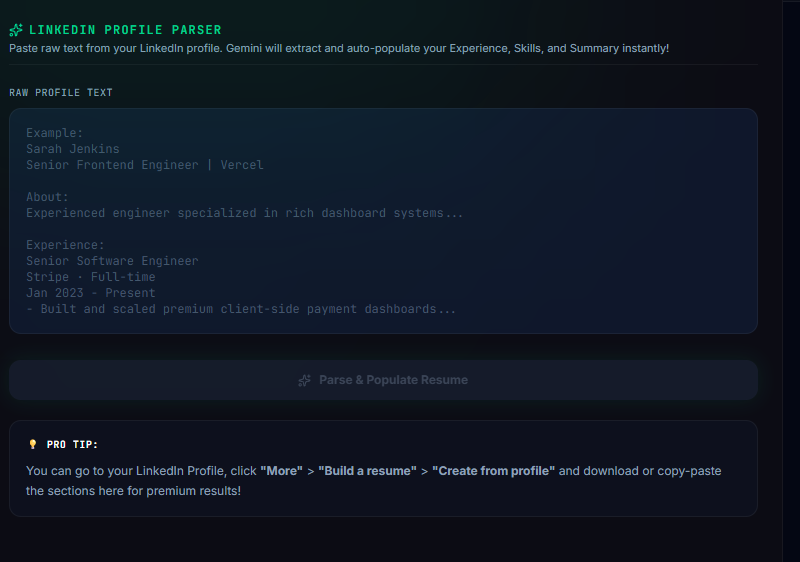
Task: Click the description mentioning Gemini auto-populate
Action: point(339,48)
